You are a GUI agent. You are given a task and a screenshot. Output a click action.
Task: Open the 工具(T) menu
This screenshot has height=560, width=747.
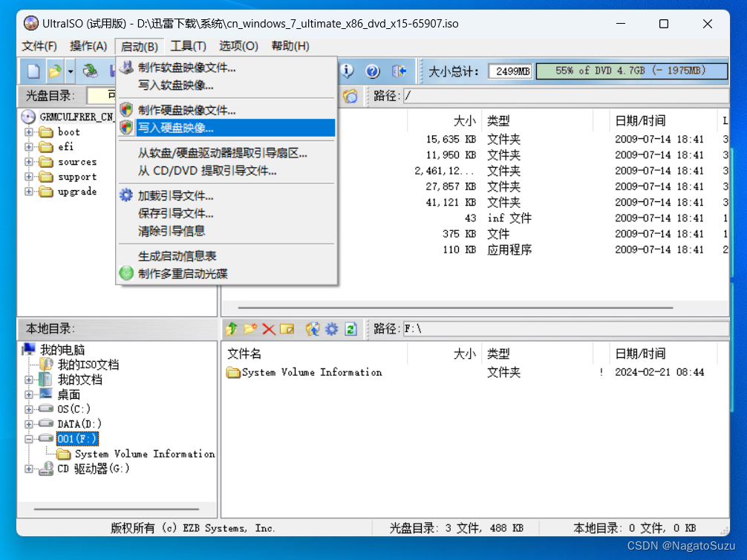click(189, 46)
